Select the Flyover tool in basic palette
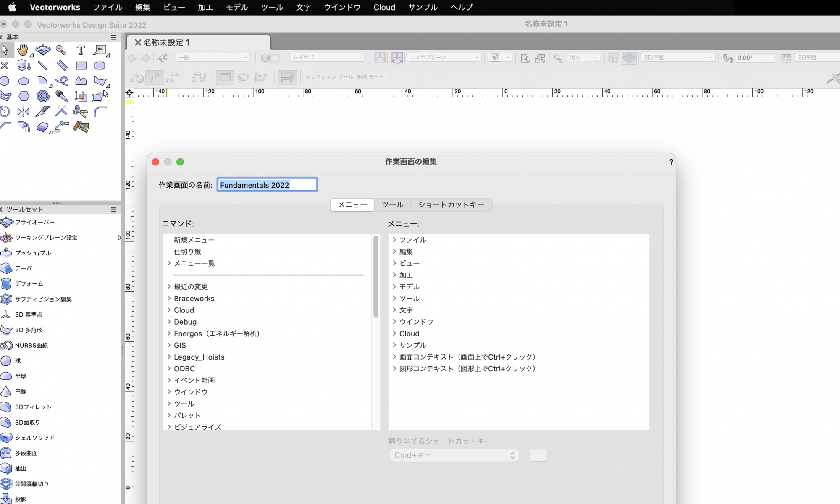Viewport: 840px width, 504px height. 42,50
